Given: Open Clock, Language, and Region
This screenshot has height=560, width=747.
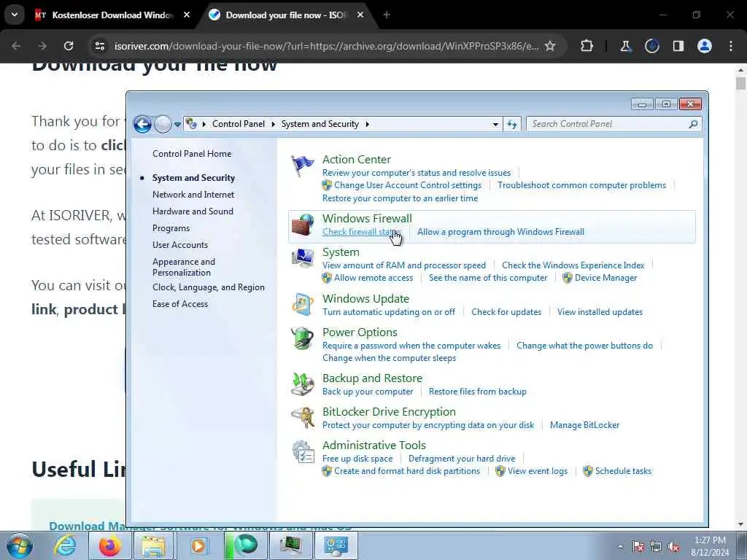Looking at the screenshot, I should tap(208, 287).
